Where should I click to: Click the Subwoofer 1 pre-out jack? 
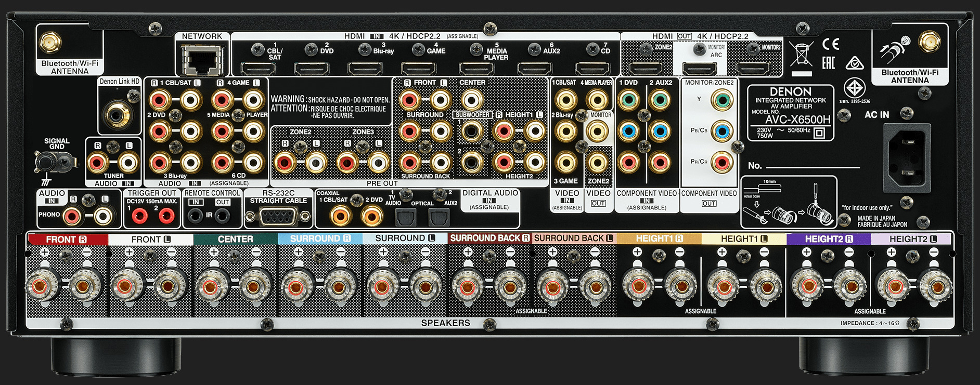coord(471,131)
